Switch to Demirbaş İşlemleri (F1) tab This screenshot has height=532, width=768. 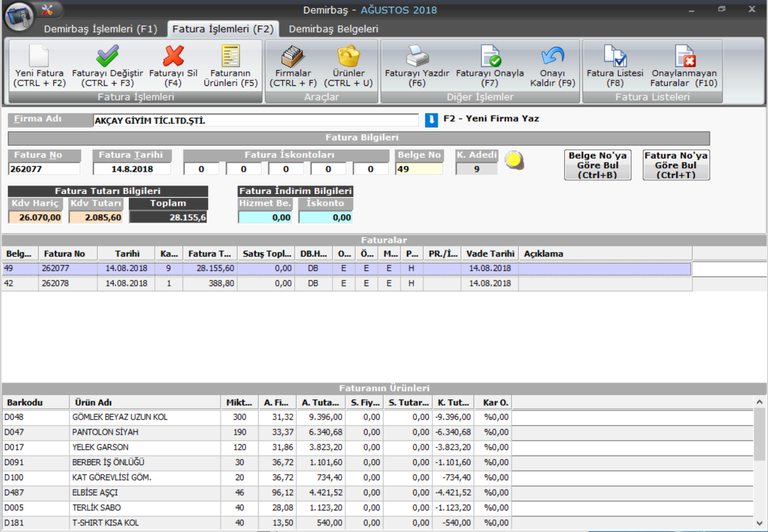point(100,29)
